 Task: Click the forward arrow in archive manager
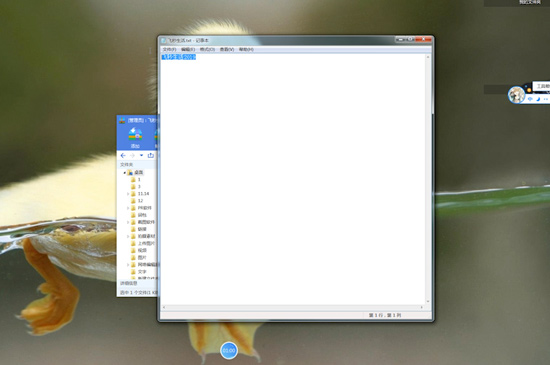point(132,155)
